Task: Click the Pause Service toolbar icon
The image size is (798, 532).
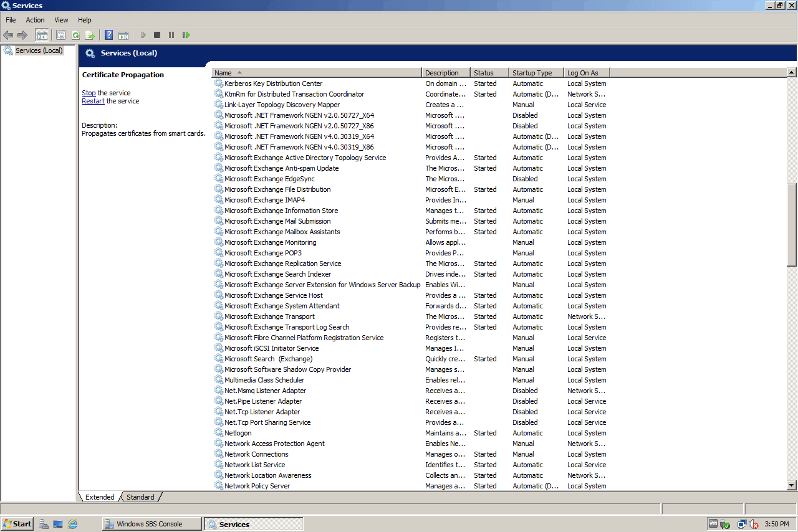Action: pos(171,35)
